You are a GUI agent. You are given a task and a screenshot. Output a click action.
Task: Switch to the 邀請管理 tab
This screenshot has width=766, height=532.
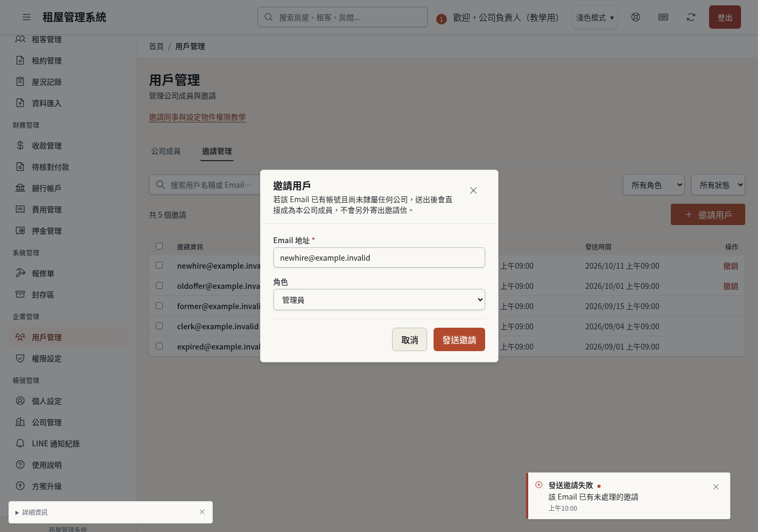[217, 151]
